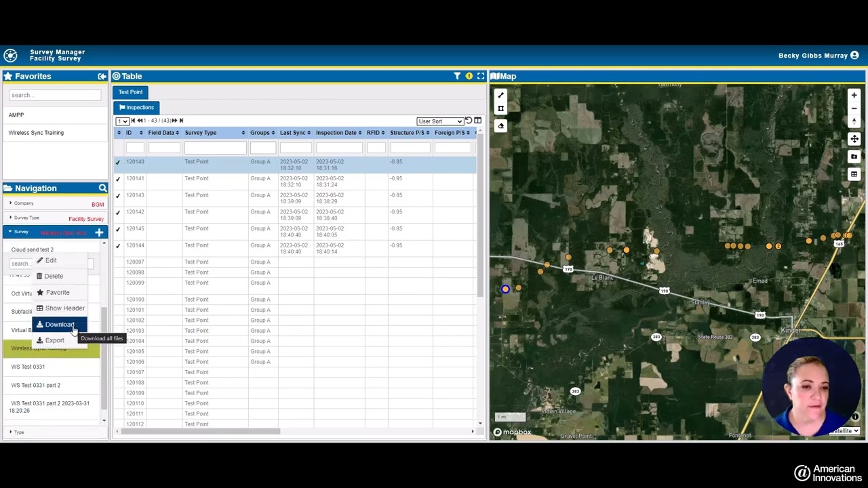
Task: Reset the table sort with refresh icon
Action: coord(468,121)
